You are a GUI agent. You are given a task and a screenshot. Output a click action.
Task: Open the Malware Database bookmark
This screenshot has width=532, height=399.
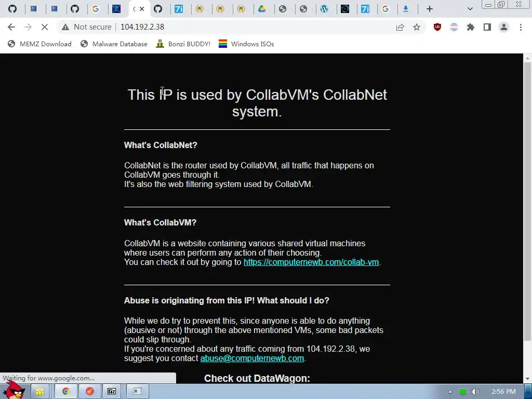[114, 44]
